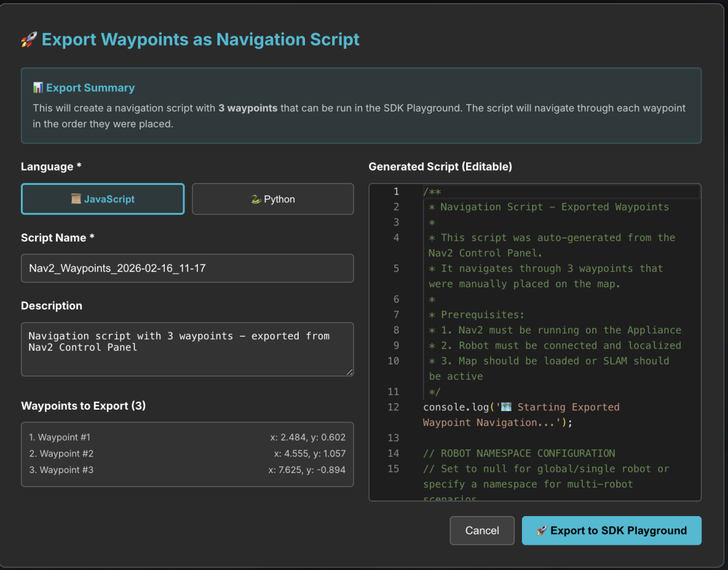This screenshot has width=728, height=570.
Task: Select Python as the script language
Action: tap(273, 198)
